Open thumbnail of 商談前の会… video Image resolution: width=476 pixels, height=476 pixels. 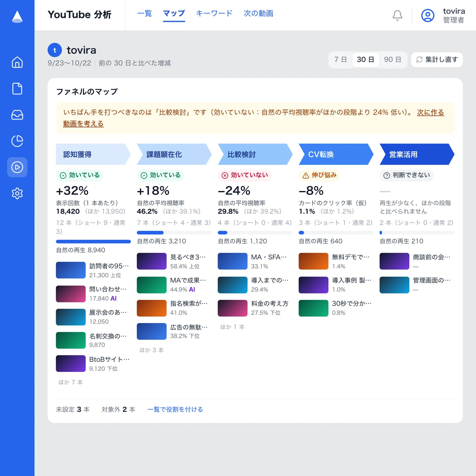click(x=394, y=261)
